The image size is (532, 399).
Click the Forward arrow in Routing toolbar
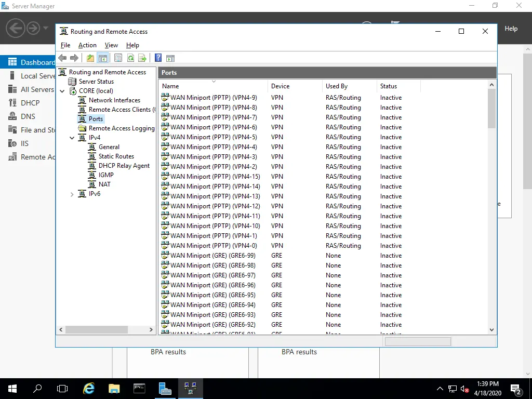click(74, 58)
